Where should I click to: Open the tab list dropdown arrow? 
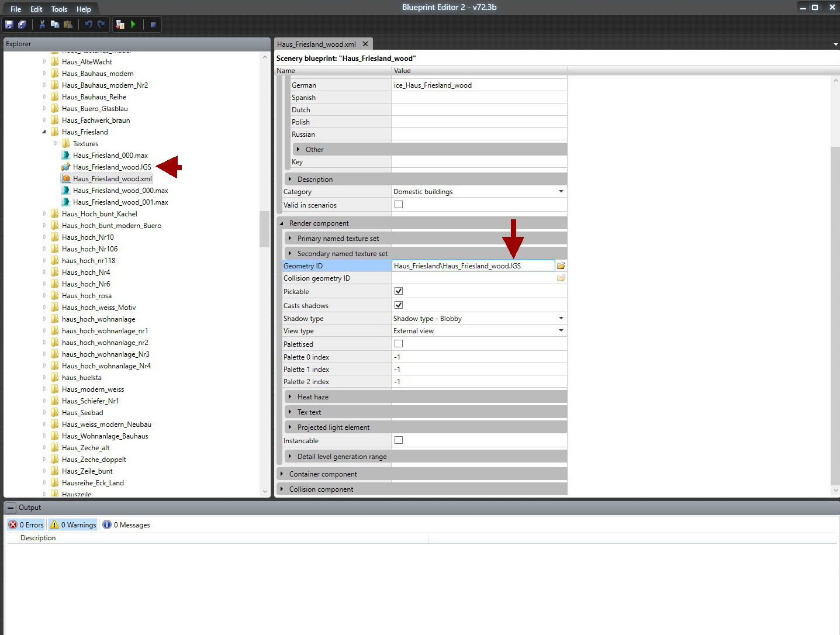835,44
